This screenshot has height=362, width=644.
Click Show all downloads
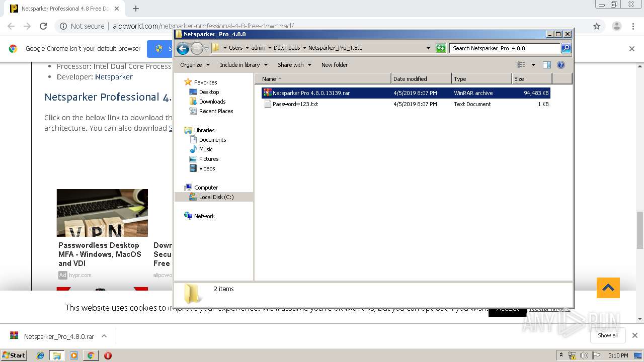[x=608, y=335]
